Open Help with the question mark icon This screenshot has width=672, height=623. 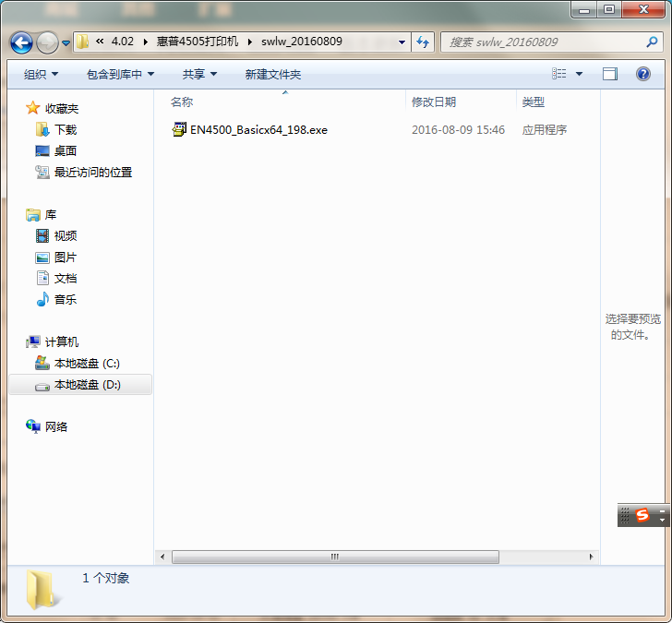click(x=642, y=74)
